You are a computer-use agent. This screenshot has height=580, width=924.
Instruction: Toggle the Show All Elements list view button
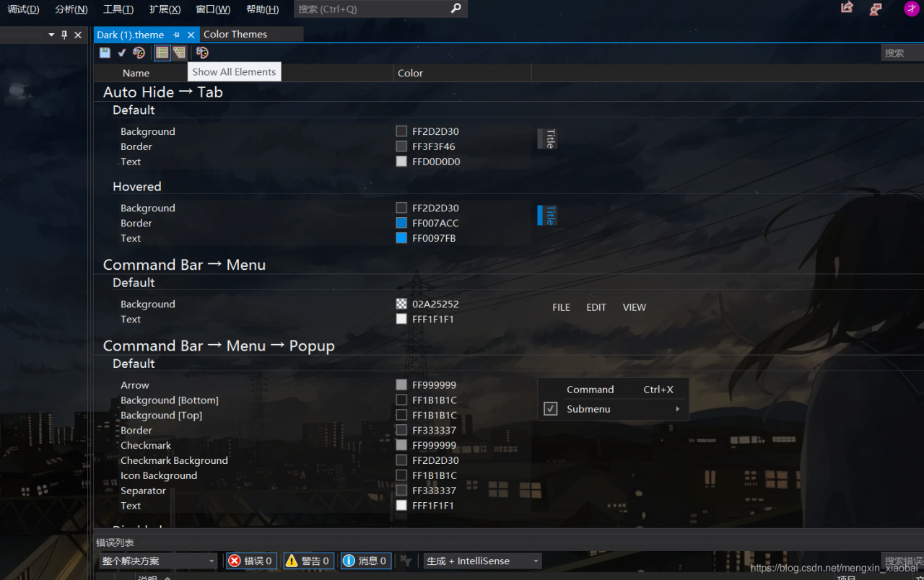162,53
